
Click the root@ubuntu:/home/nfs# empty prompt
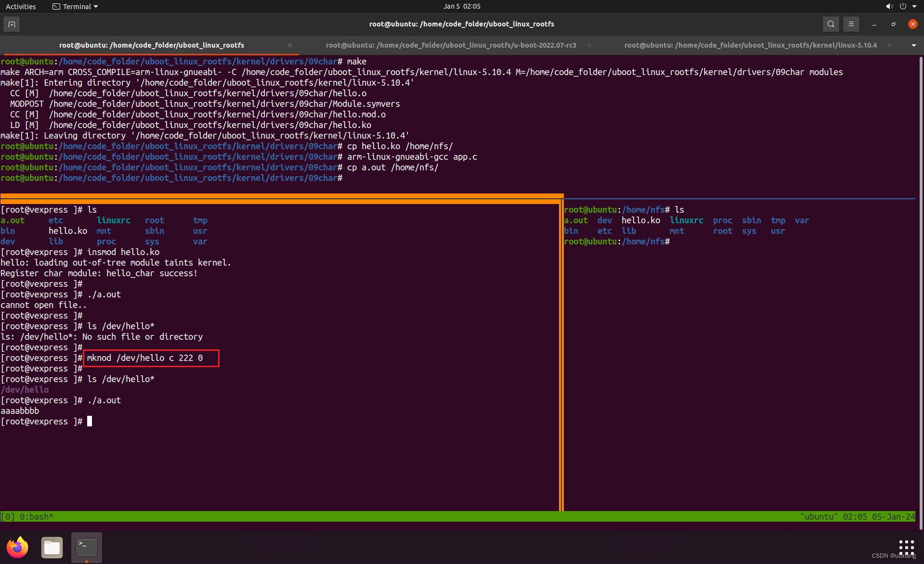click(617, 242)
